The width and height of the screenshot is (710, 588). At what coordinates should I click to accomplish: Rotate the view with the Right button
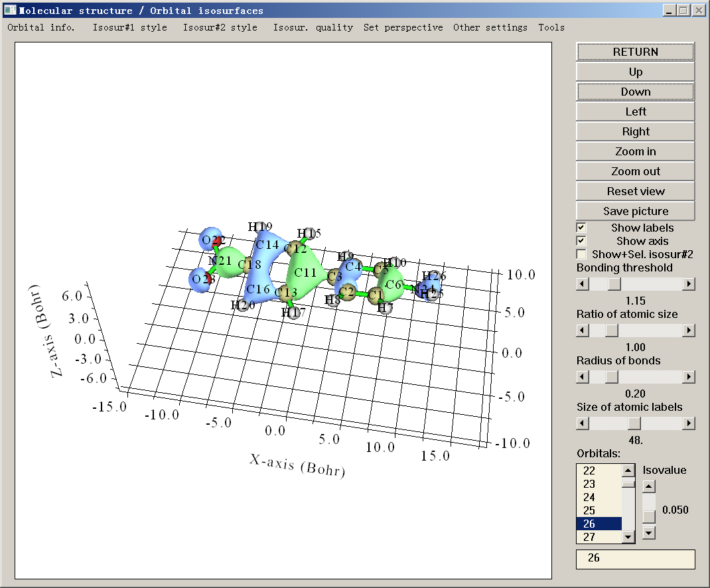point(635,131)
